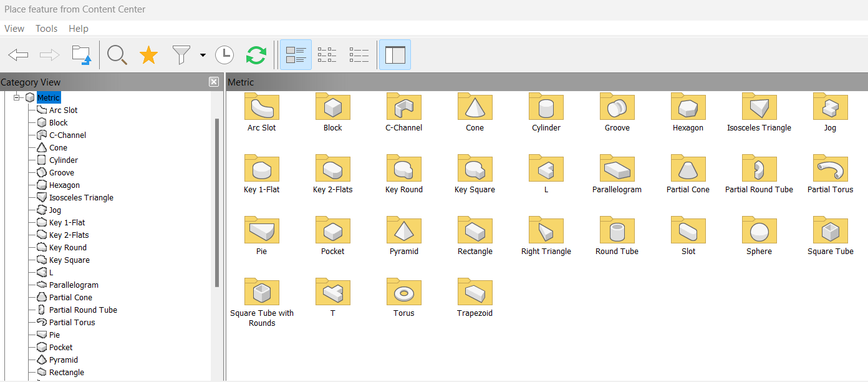Screen dimensions: 868x382
Task: Select Block in the category tree
Action: (59, 122)
